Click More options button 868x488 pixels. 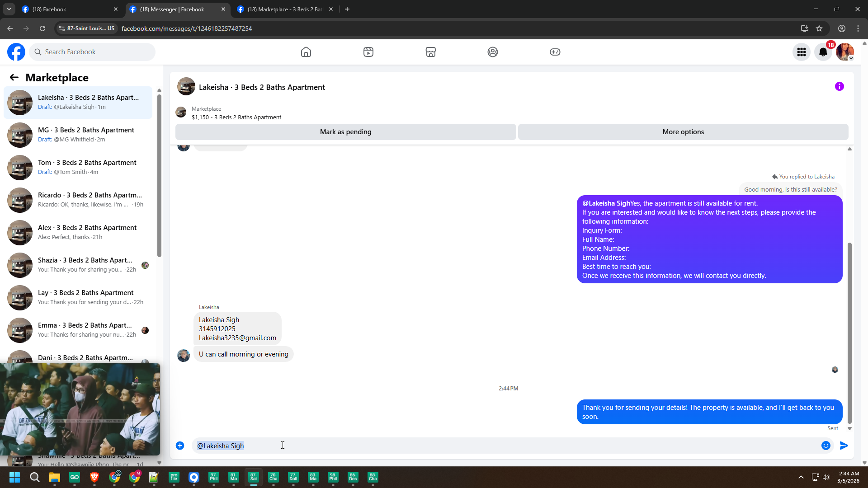pos(683,132)
